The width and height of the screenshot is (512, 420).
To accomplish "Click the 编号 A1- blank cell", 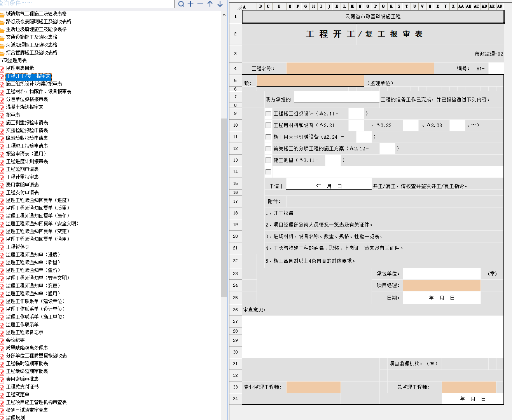I will click(x=496, y=68).
